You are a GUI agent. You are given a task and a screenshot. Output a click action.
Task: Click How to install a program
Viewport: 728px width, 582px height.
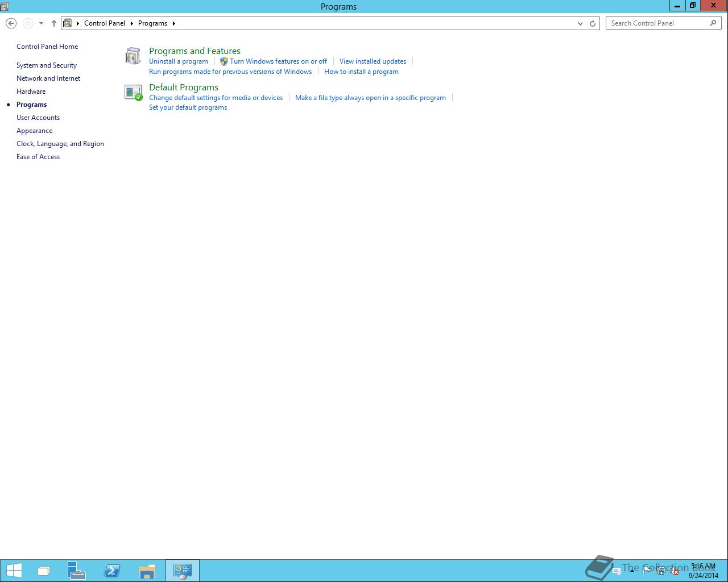[x=361, y=72]
